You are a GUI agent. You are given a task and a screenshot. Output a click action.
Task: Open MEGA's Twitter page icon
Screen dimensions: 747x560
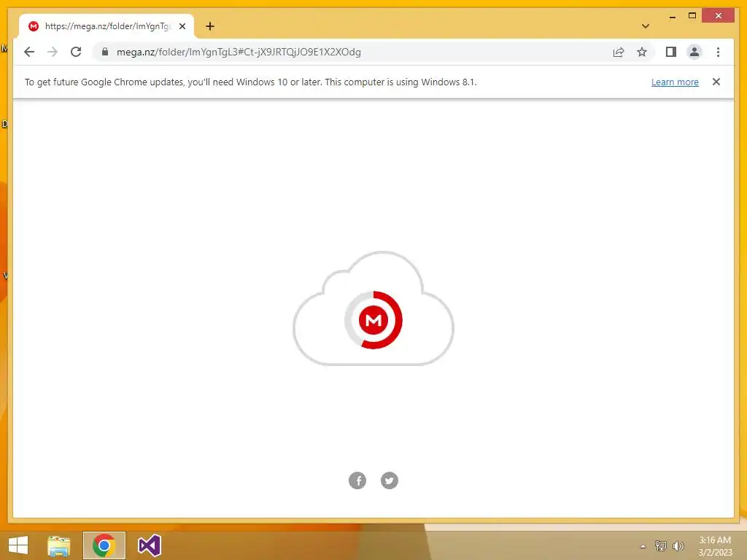[x=390, y=481]
